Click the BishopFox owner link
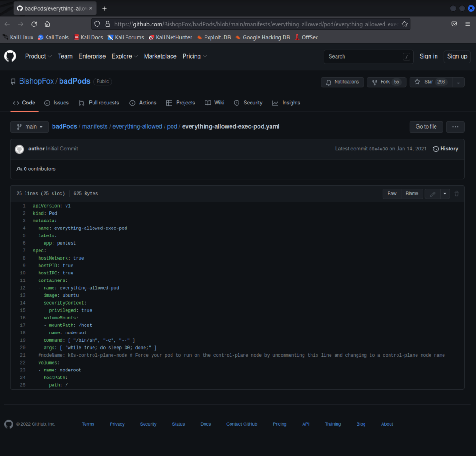 pos(36,81)
